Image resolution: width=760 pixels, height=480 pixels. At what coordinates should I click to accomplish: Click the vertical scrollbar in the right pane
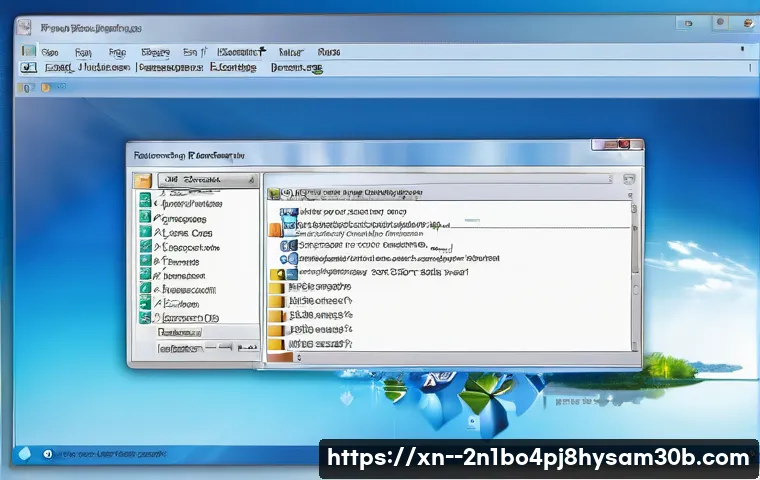(x=635, y=260)
